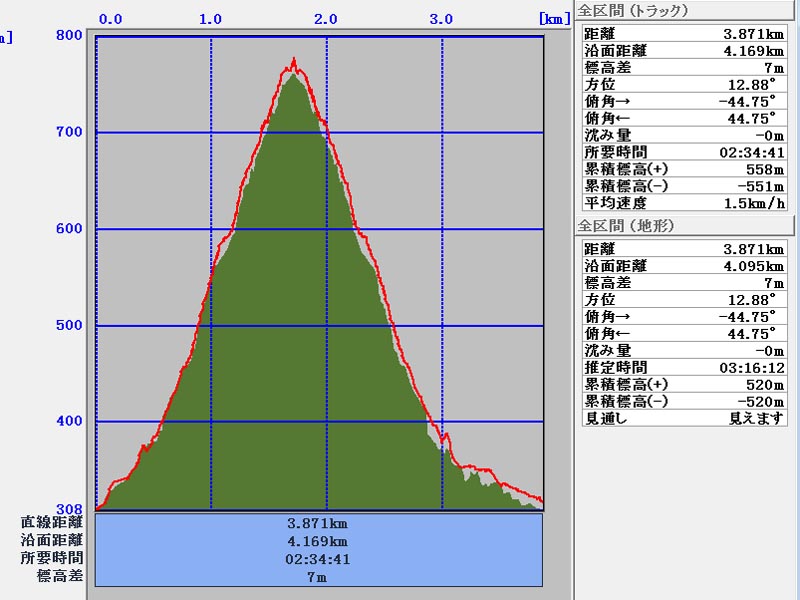This screenshot has width=800, height=600.
Task: Click the 全区間 (地形) section header
Action: 627,226
